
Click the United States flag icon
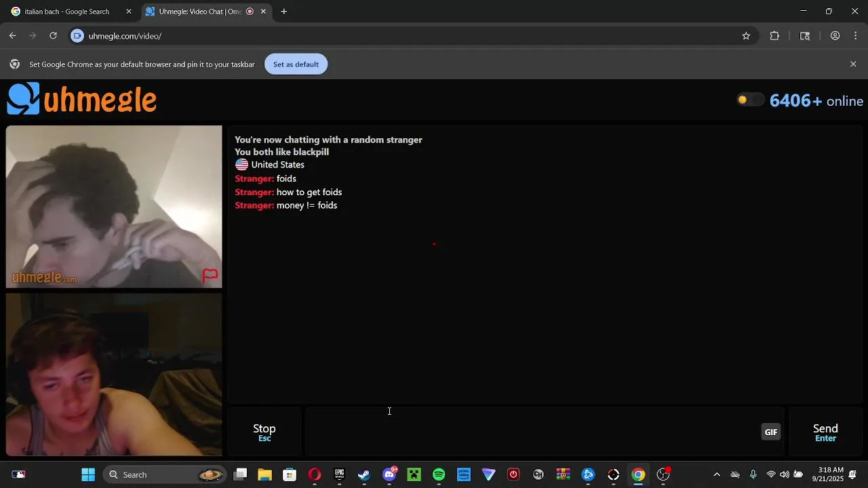(x=241, y=165)
